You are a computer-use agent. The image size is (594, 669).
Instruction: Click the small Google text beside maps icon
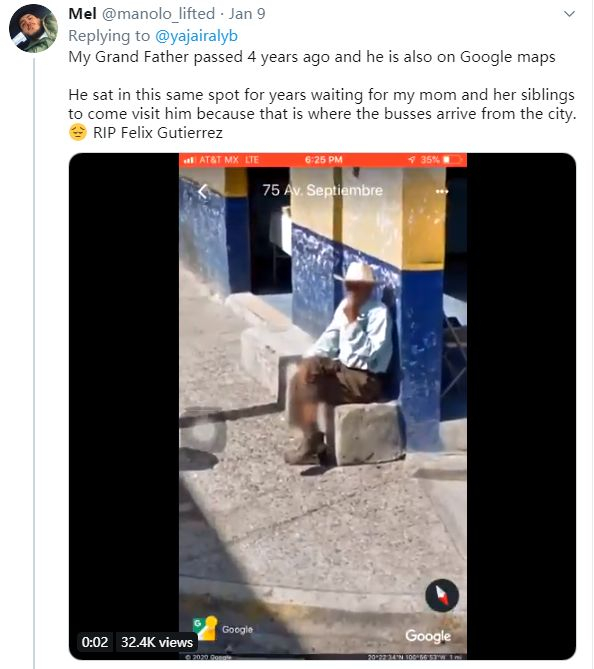coord(237,630)
